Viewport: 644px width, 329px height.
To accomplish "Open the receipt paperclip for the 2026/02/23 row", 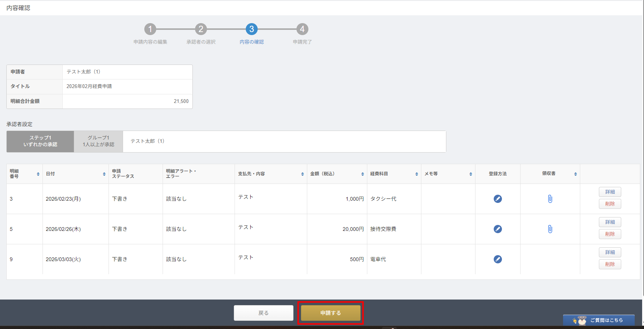I will coord(550,199).
